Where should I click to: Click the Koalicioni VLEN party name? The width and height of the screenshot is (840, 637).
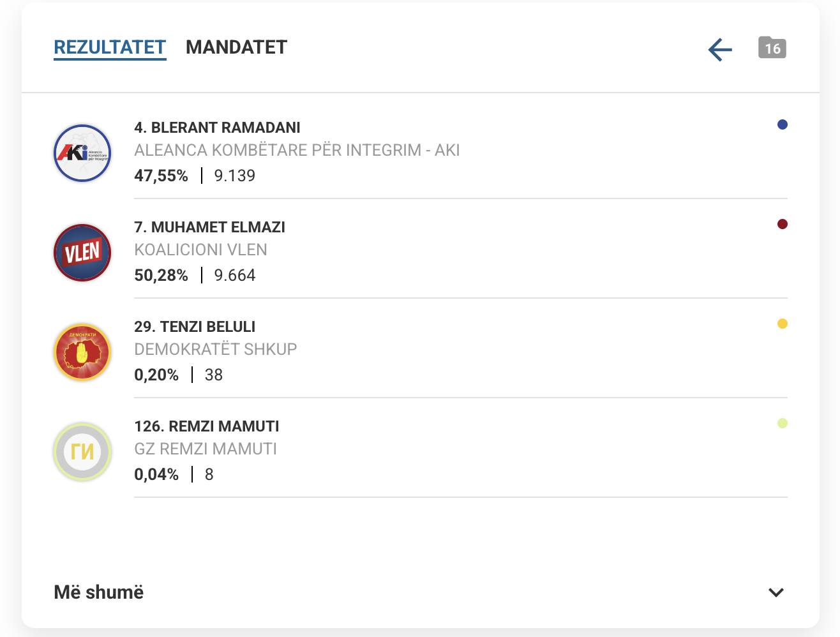click(x=200, y=250)
